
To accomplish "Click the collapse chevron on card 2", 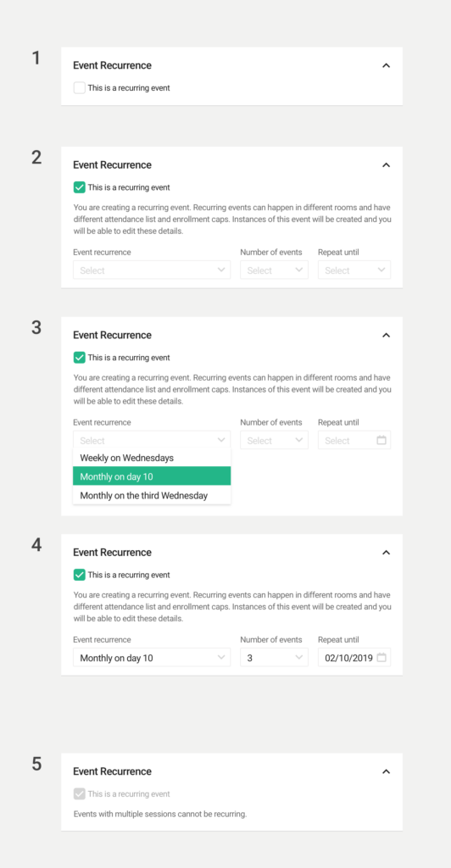I will pos(387,165).
